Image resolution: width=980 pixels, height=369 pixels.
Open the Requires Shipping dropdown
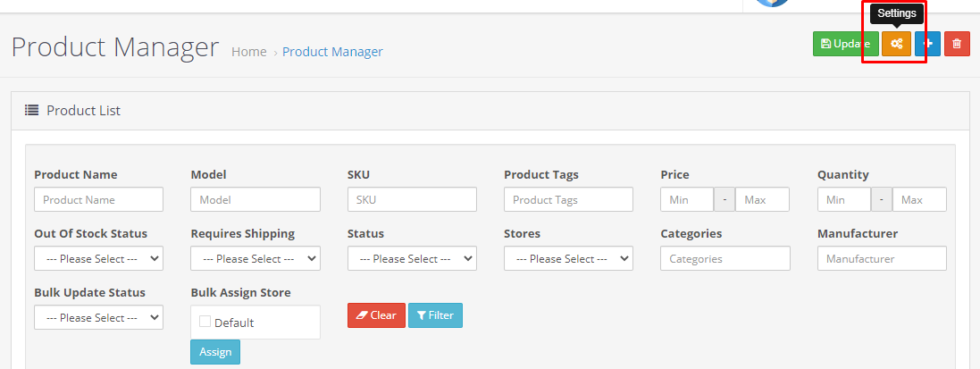click(255, 258)
